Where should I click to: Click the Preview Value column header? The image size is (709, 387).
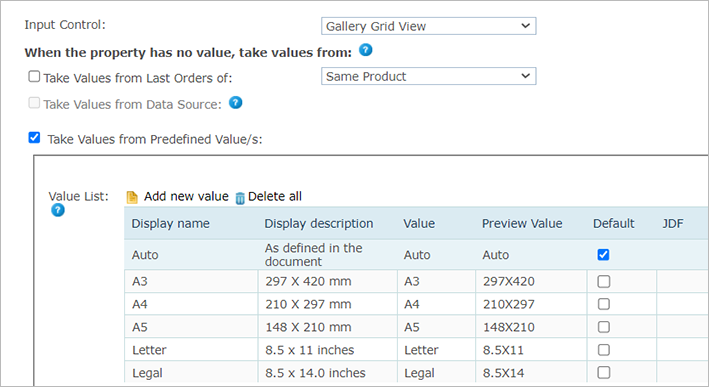click(522, 224)
